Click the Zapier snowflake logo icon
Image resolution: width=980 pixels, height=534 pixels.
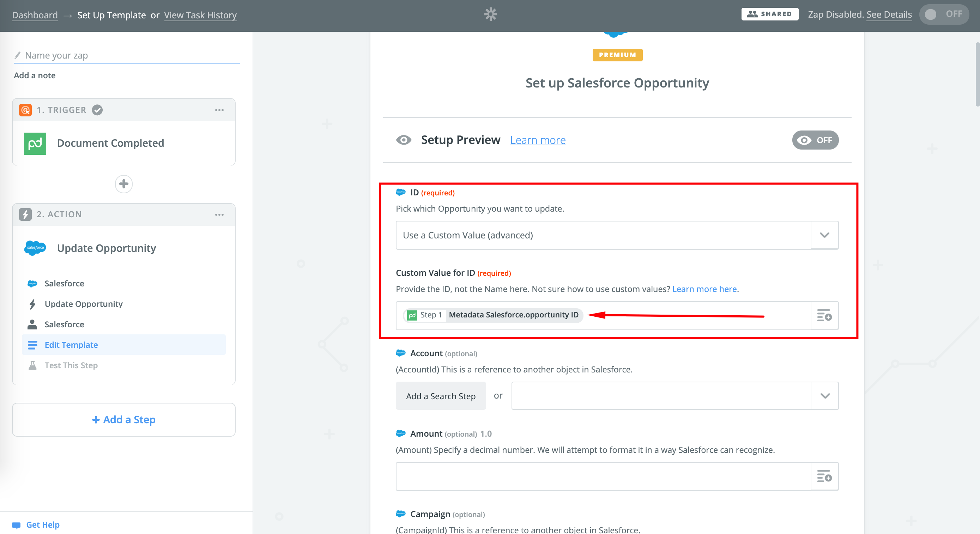tap(490, 14)
